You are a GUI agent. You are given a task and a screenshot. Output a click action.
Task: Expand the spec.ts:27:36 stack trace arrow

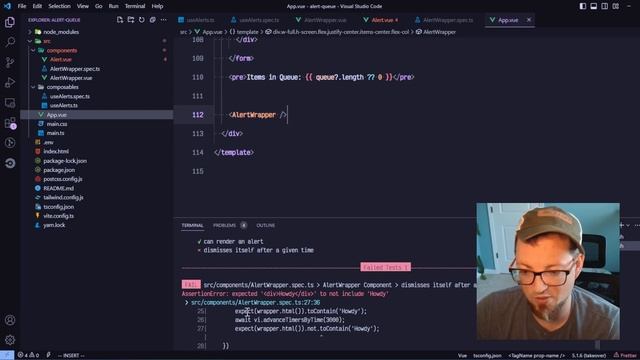click(186, 302)
